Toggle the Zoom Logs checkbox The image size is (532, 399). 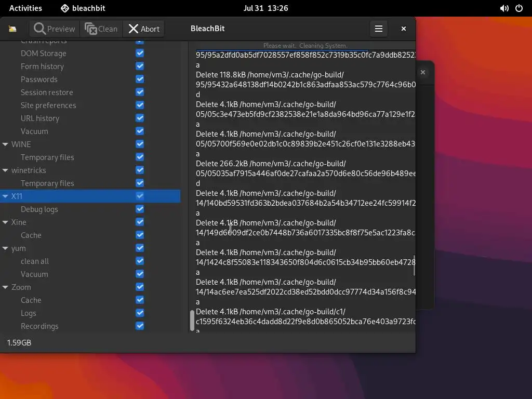140,313
